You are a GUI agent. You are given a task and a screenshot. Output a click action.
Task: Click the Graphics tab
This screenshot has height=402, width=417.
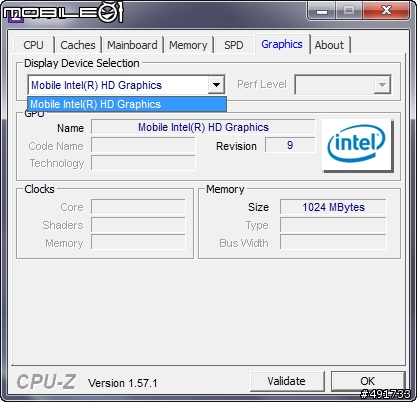coord(282,44)
